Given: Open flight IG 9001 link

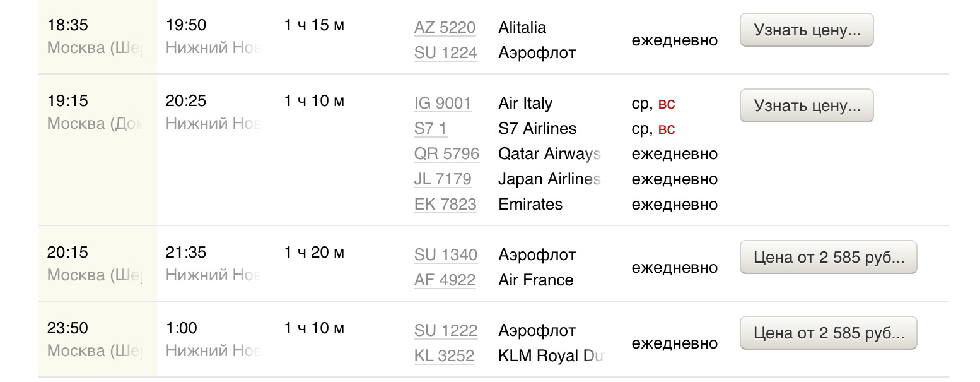Looking at the screenshot, I should [443, 104].
